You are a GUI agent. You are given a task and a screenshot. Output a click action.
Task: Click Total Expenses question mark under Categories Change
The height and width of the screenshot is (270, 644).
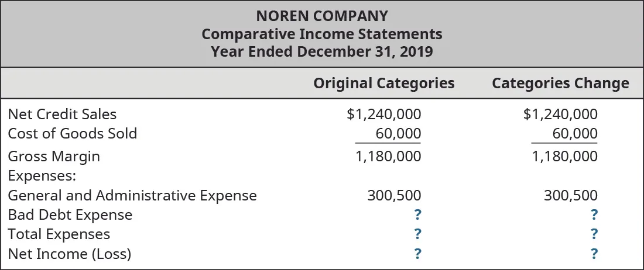click(x=594, y=234)
